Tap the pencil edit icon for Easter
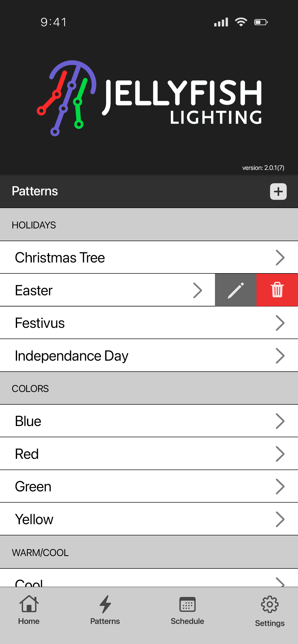Image resolution: width=298 pixels, height=644 pixels. coord(236,290)
